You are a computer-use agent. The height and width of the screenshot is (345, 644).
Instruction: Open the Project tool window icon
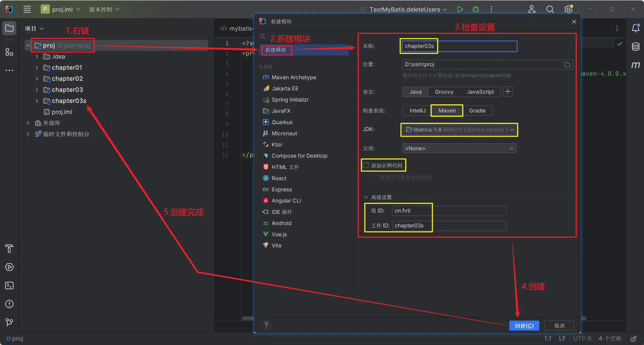click(x=9, y=28)
